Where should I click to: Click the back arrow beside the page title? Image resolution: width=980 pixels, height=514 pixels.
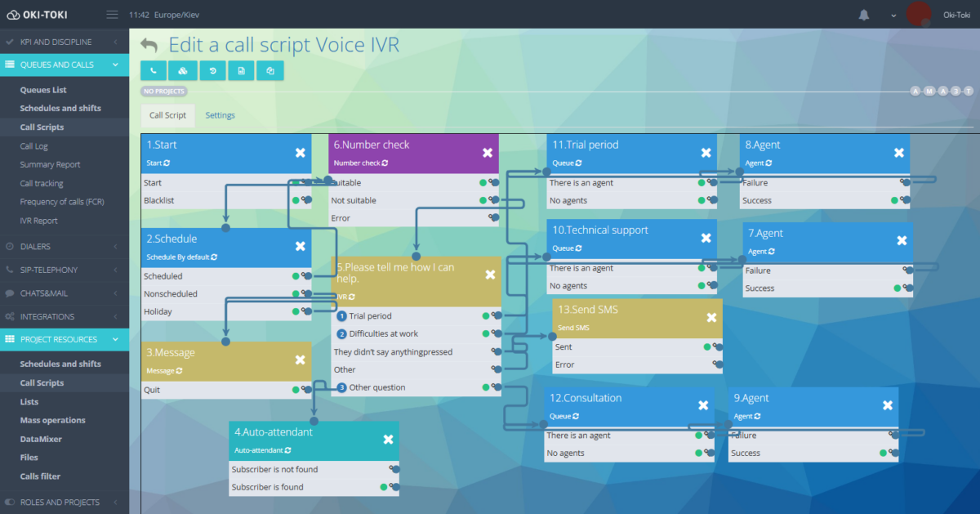149,46
